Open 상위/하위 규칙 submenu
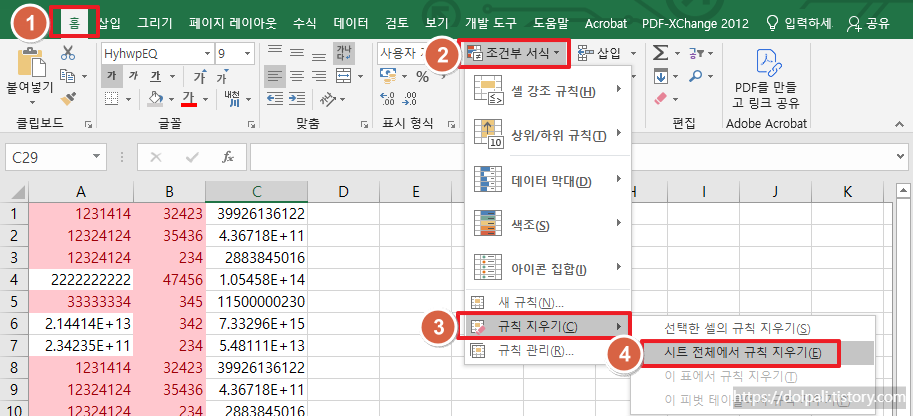Viewport: 913px width, 416px height. pos(548,135)
